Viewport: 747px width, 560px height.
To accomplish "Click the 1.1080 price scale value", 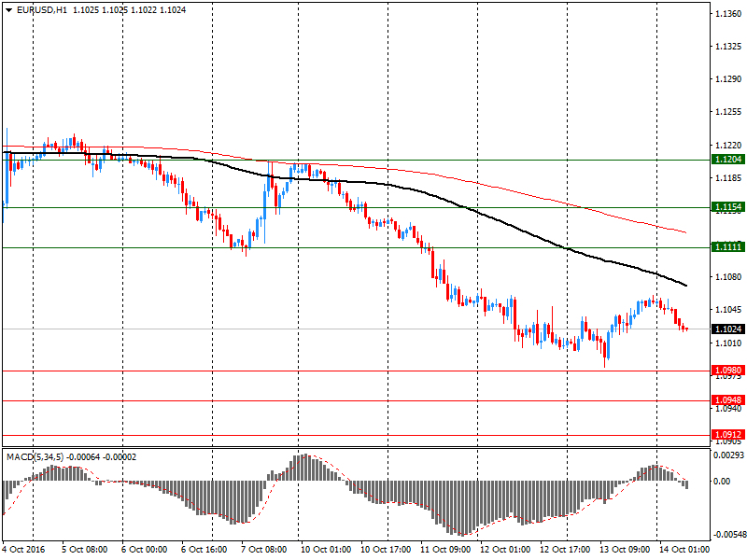I will coord(728,276).
